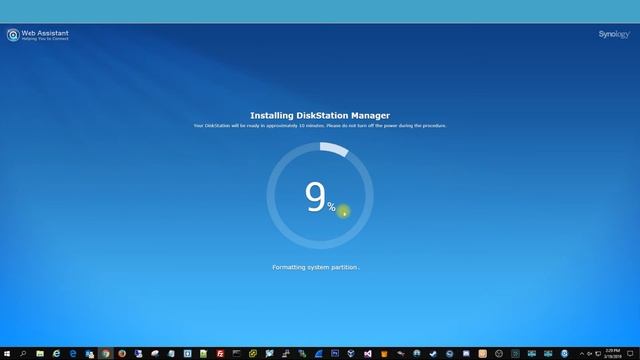Open FileZilla from the taskbar
This screenshot has width=640, height=360.
220,353
